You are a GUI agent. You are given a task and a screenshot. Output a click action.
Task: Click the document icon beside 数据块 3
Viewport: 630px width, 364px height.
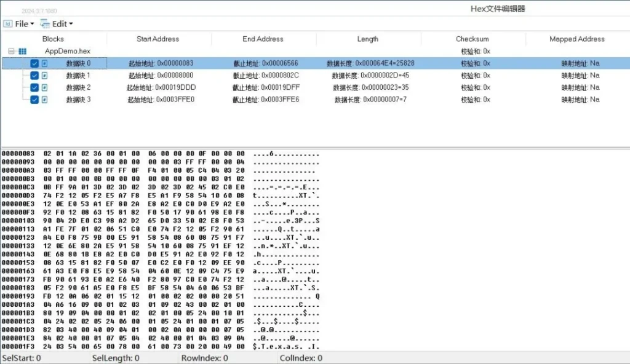(44, 100)
